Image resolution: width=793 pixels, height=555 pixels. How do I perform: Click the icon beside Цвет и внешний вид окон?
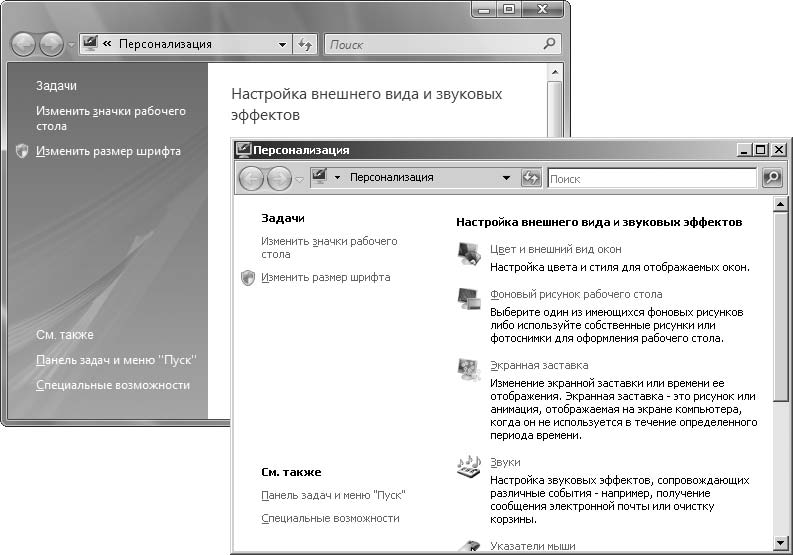tap(469, 253)
